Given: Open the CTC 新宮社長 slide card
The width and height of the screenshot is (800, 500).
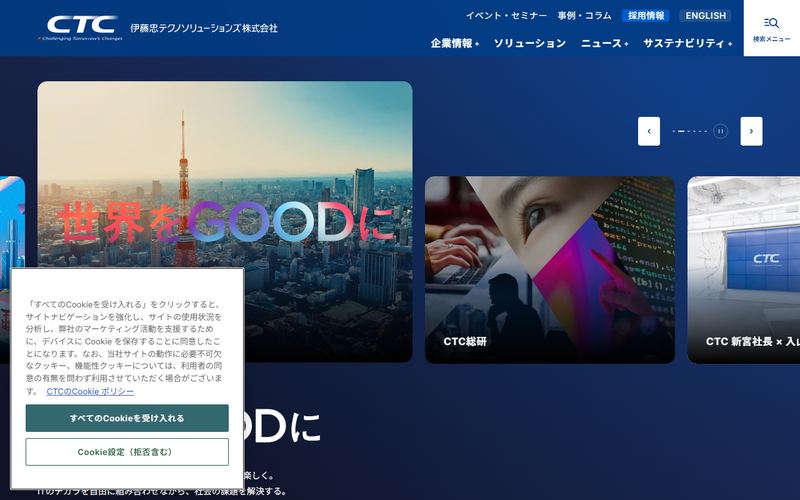Looking at the screenshot, I should click(x=744, y=270).
